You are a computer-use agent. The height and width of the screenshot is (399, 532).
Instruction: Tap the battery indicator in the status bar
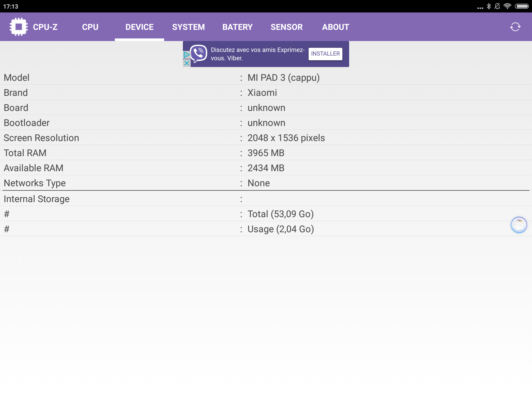(522, 6)
